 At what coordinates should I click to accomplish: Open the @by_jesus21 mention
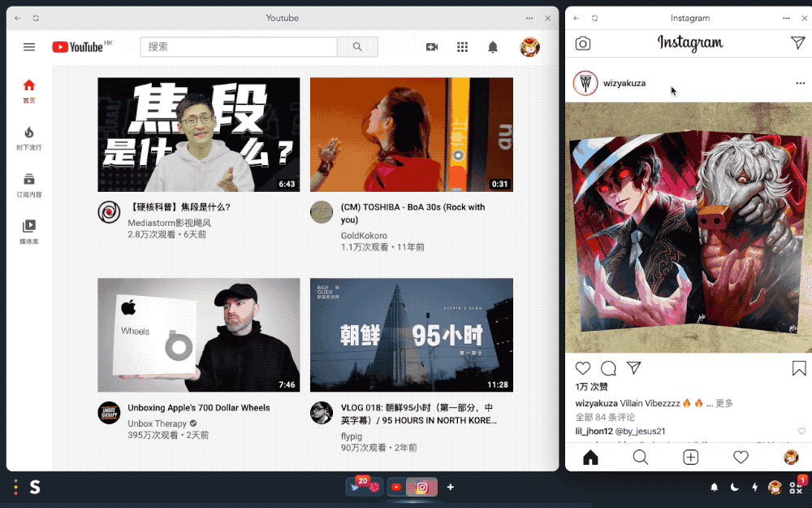pyautogui.click(x=640, y=432)
